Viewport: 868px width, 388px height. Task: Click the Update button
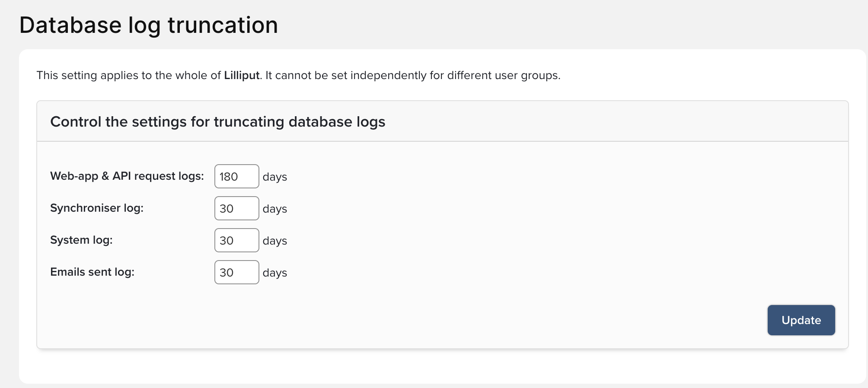(801, 320)
